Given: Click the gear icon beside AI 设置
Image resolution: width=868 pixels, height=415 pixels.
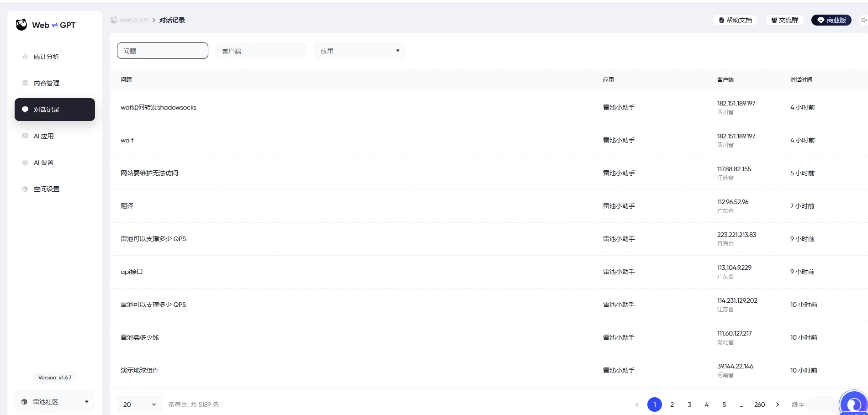Looking at the screenshot, I should click(25, 163).
